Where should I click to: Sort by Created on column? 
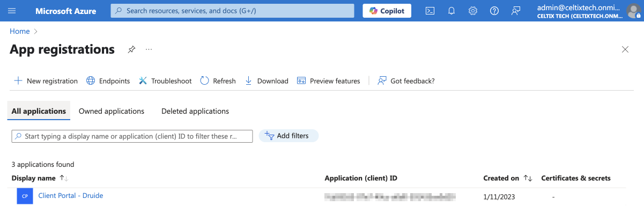[507, 178]
